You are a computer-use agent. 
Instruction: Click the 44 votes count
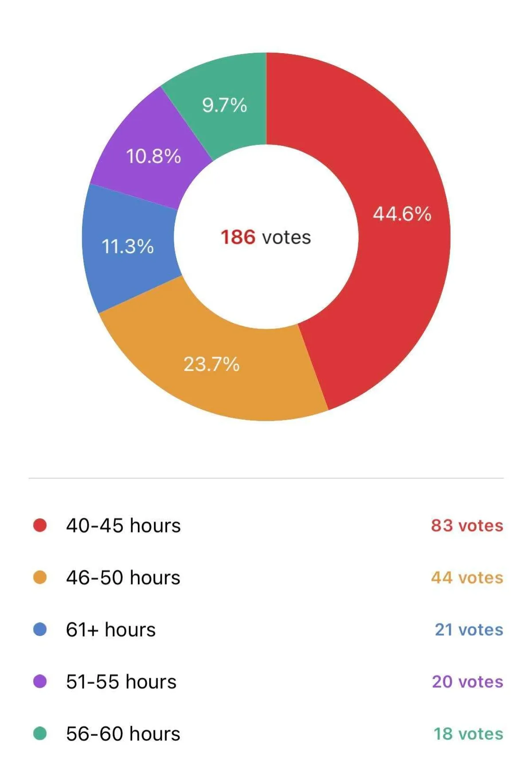[x=467, y=578]
